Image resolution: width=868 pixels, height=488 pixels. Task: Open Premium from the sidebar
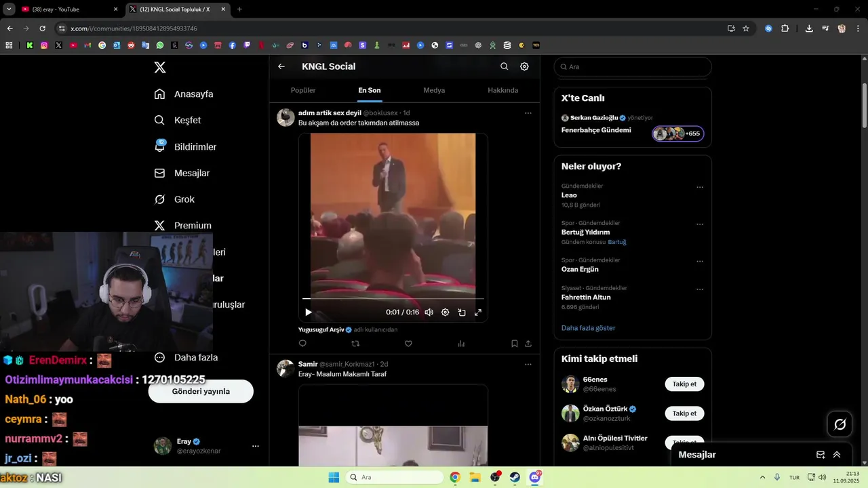coord(182,226)
